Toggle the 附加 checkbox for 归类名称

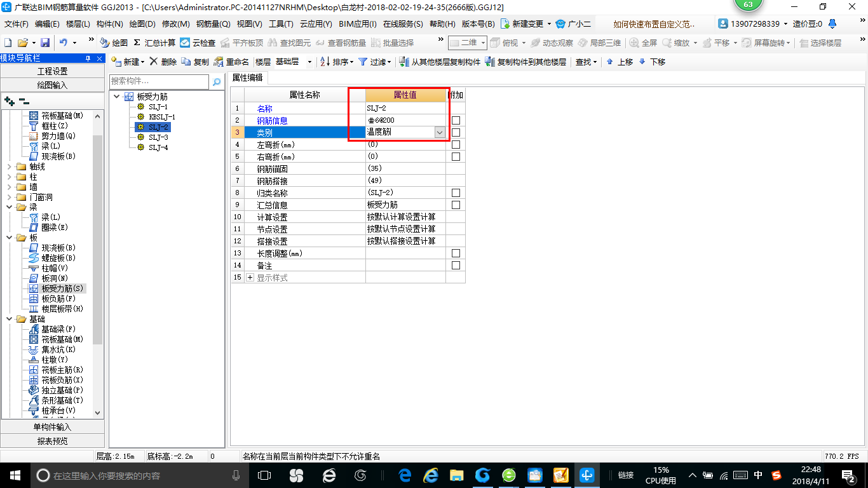tap(456, 193)
